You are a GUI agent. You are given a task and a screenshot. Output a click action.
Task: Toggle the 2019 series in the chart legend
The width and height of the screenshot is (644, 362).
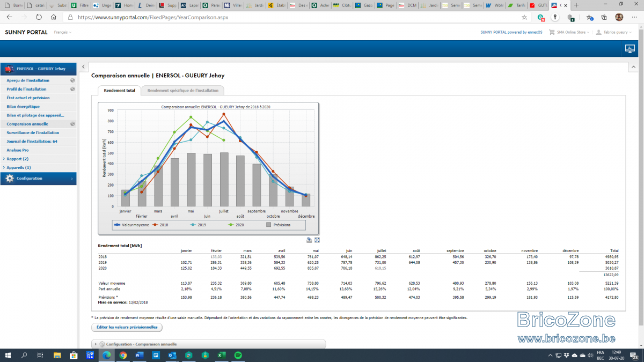click(x=198, y=225)
